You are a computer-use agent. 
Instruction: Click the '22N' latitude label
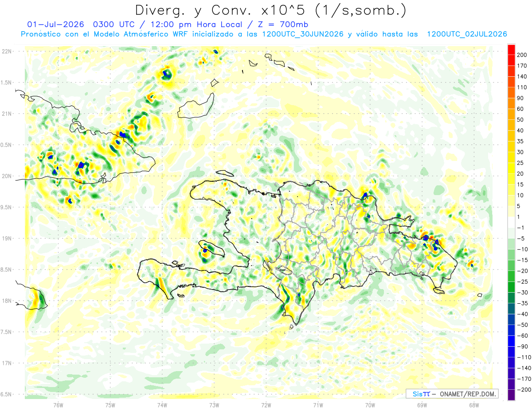pos(7,51)
